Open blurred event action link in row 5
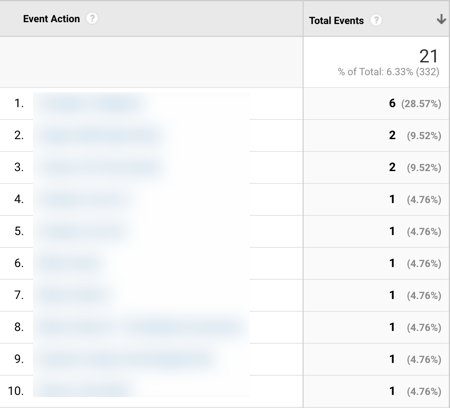450x408 pixels. [83, 231]
